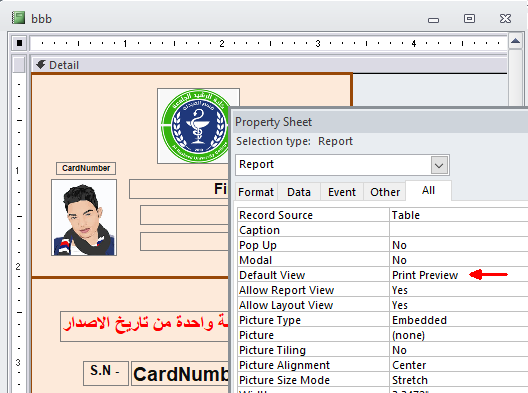
Task: Close the bbb report window
Action: tap(505, 18)
